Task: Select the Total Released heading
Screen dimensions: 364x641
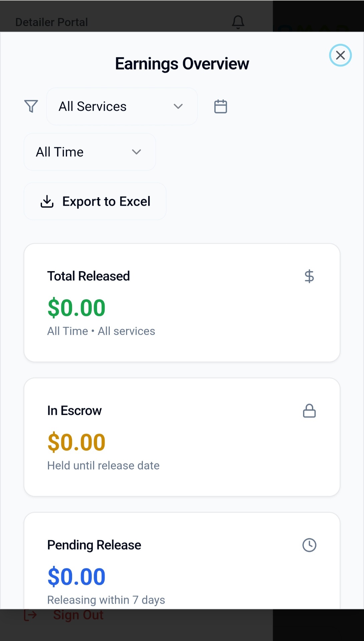Action: tap(88, 276)
